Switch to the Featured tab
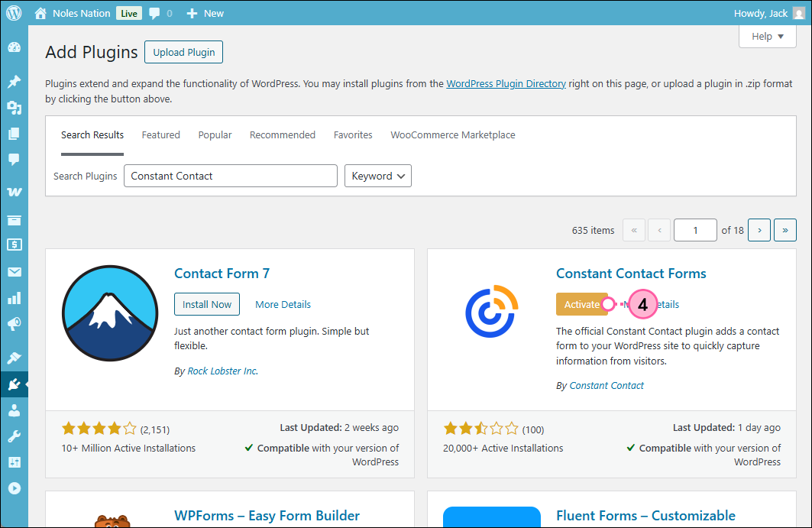 [x=160, y=134]
